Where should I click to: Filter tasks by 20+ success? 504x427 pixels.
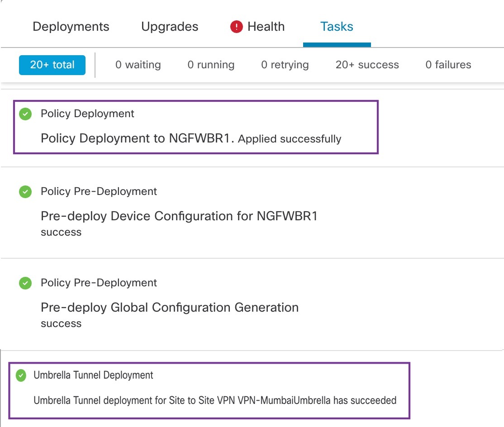tap(367, 65)
